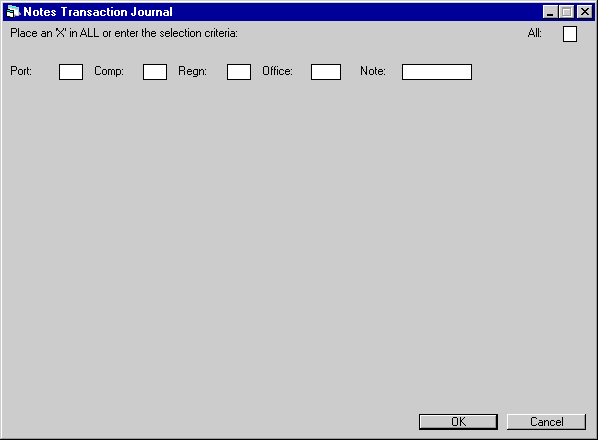Activate the Regn text field
598x440 pixels.
[239, 72]
